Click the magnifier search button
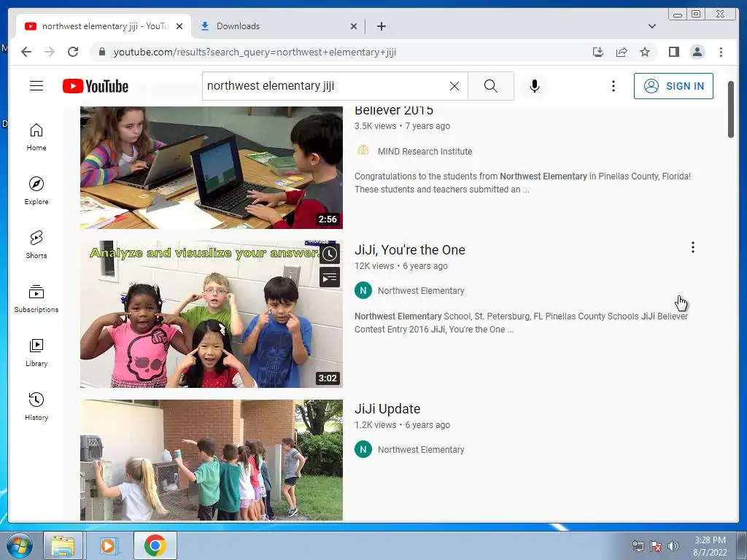The image size is (747, 560). tap(491, 86)
